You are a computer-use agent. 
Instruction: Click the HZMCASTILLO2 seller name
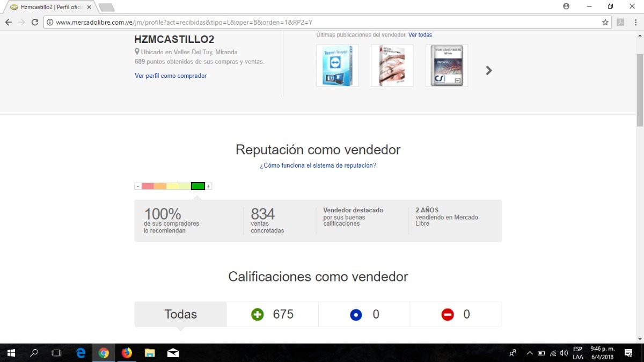click(174, 40)
